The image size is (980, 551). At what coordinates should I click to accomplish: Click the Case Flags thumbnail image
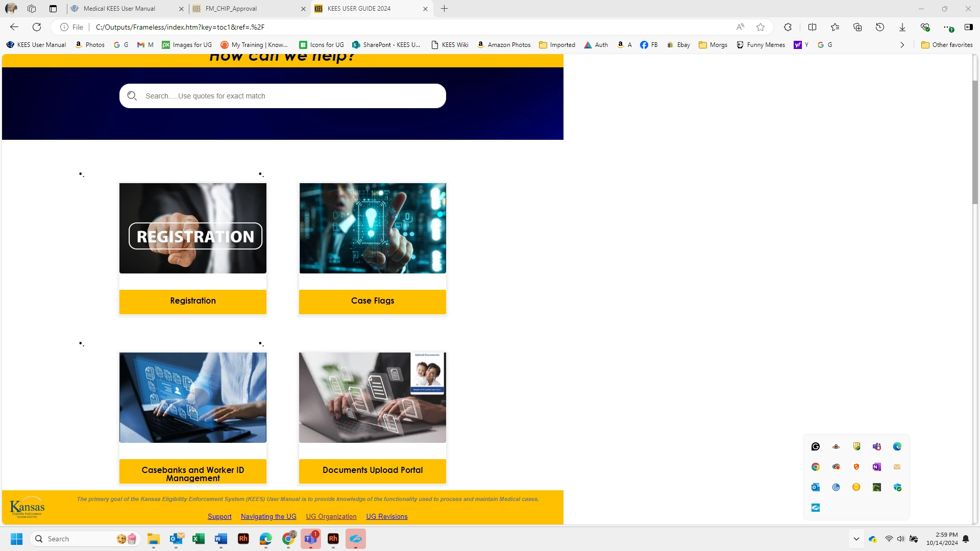pyautogui.click(x=373, y=228)
